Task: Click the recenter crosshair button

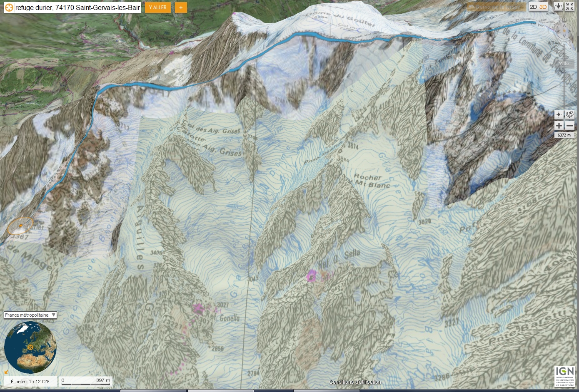Action: coord(559,115)
